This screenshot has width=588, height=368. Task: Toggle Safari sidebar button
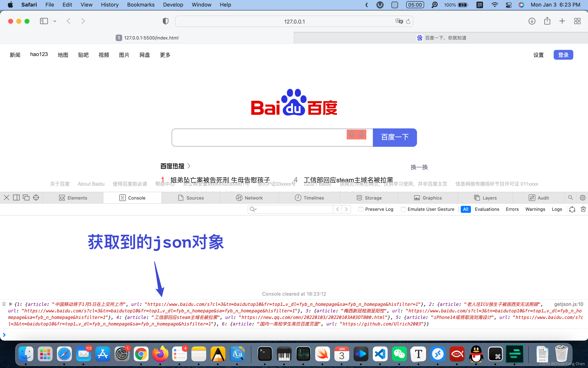(x=44, y=21)
